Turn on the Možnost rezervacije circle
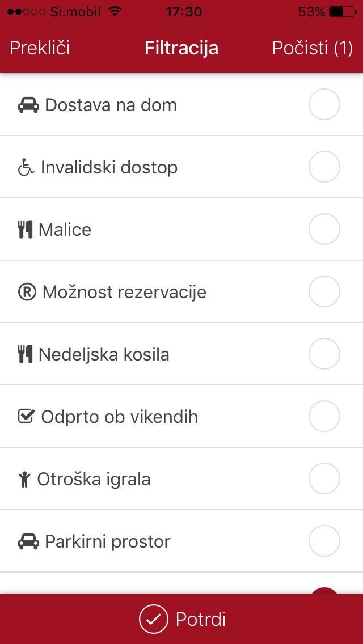The height and width of the screenshot is (644, 363). 324,292
